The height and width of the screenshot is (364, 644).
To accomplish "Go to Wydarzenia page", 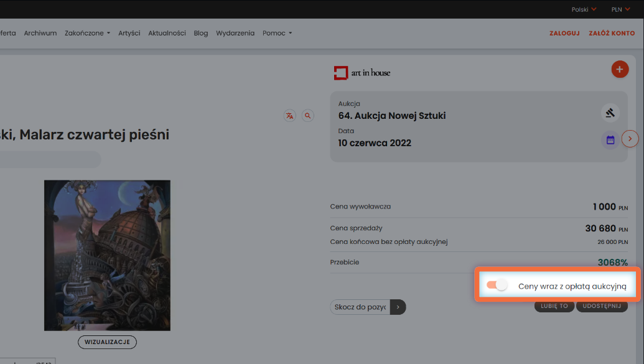I will [235, 33].
